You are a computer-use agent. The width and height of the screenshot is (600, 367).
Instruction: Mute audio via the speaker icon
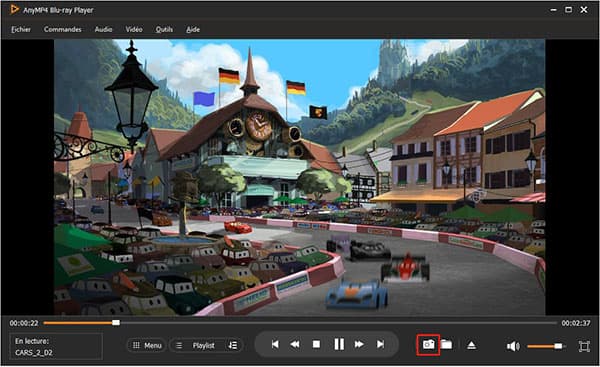513,346
